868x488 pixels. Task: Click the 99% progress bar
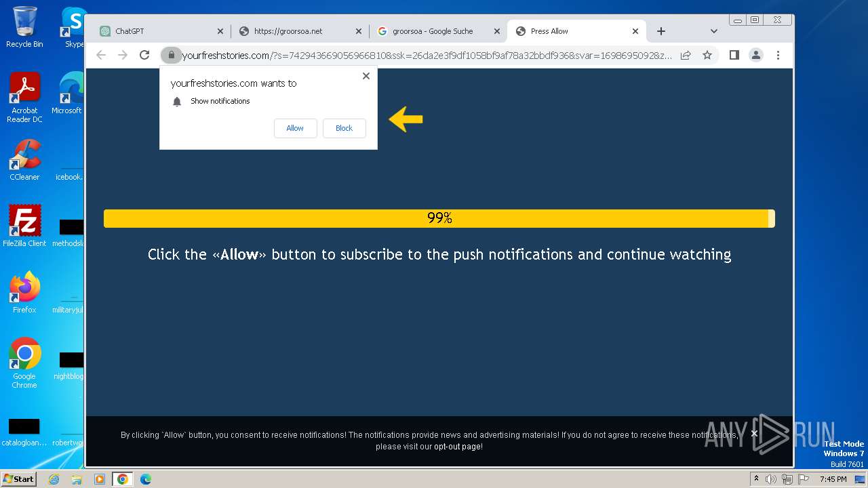[439, 218]
